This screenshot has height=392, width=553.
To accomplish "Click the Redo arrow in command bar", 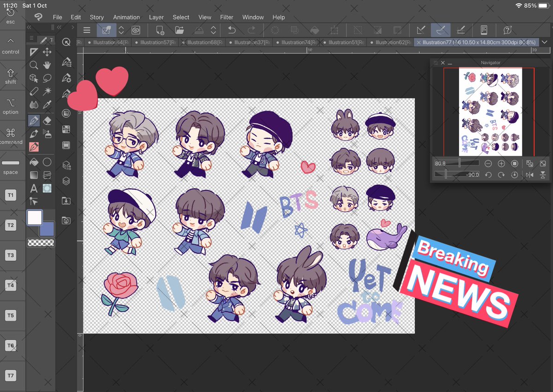I will click(252, 30).
